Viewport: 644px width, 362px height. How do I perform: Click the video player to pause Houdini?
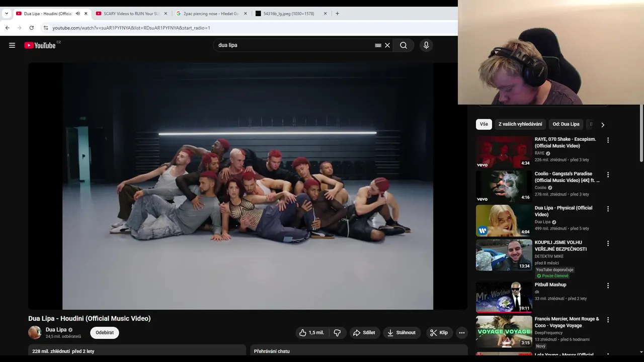pyautogui.click(x=248, y=186)
